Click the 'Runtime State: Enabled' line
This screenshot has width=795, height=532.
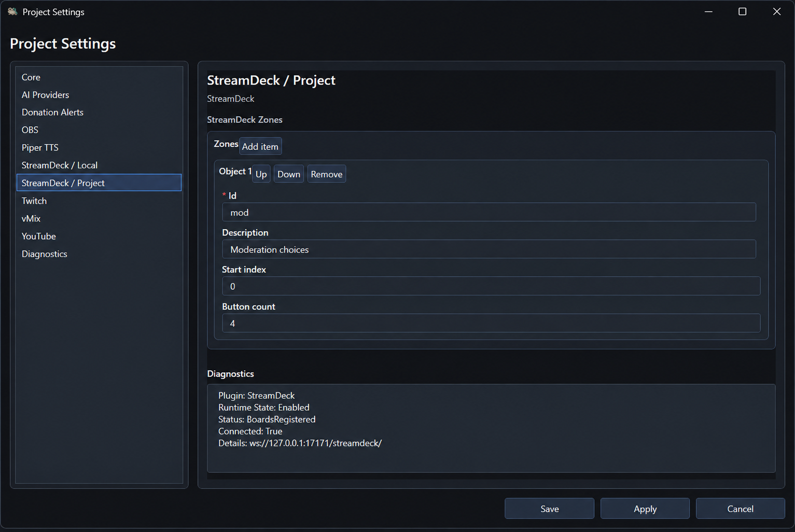pyautogui.click(x=264, y=408)
